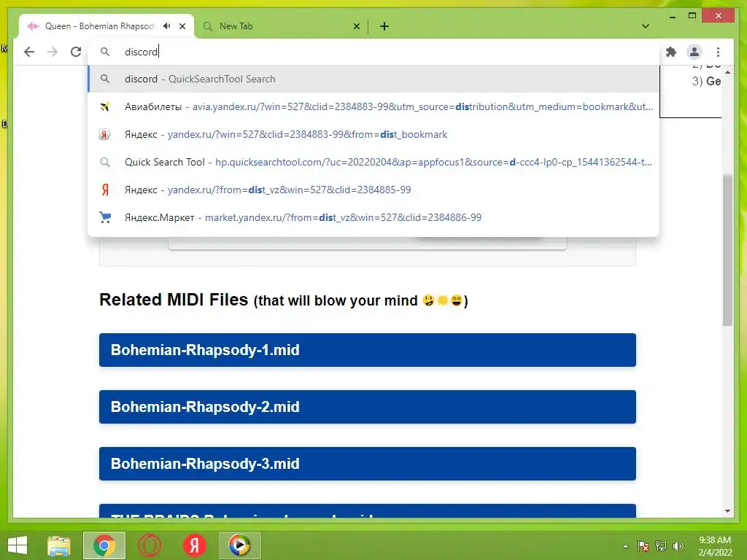747x560 pixels.
Task: Click the magnifier icon in the address bar
Action: (x=105, y=52)
